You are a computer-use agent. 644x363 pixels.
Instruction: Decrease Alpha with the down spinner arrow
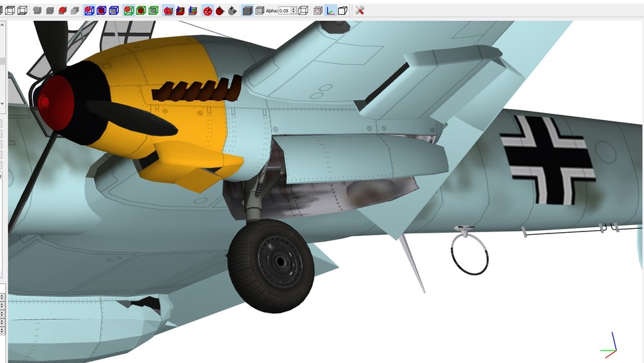click(294, 12)
